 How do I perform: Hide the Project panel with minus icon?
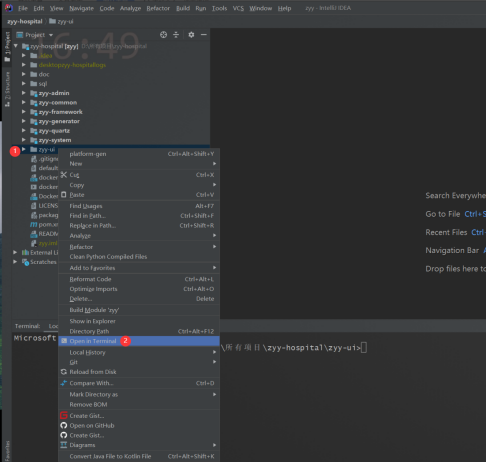pos(204,35)
